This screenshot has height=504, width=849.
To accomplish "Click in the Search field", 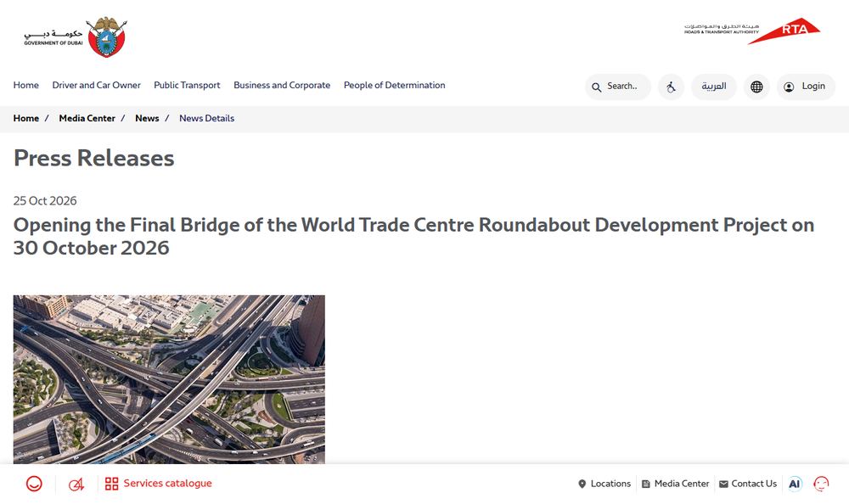I will tap(618, 87).
